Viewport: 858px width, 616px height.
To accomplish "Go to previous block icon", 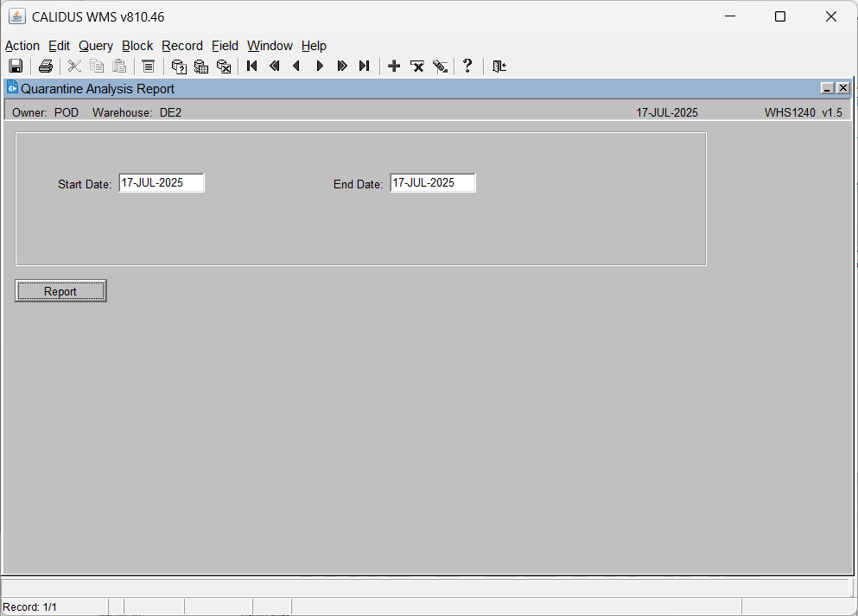I will [x=275, y=67].
